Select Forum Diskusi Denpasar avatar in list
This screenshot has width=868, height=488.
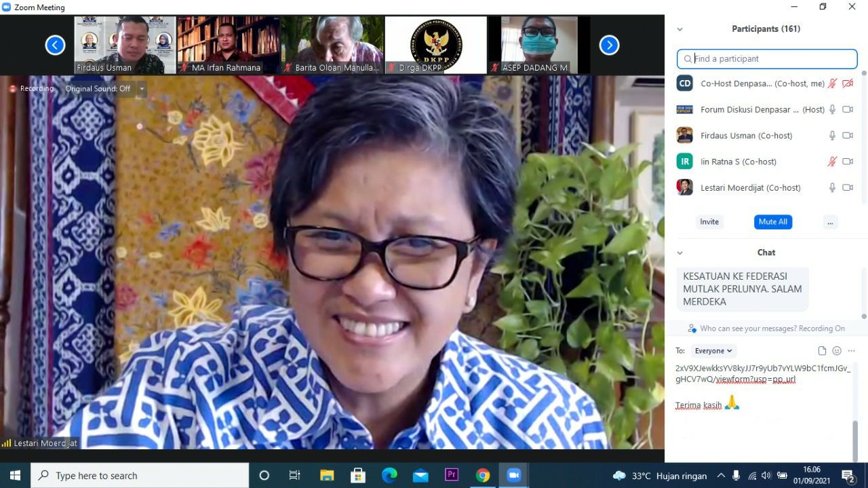(684, 109)
